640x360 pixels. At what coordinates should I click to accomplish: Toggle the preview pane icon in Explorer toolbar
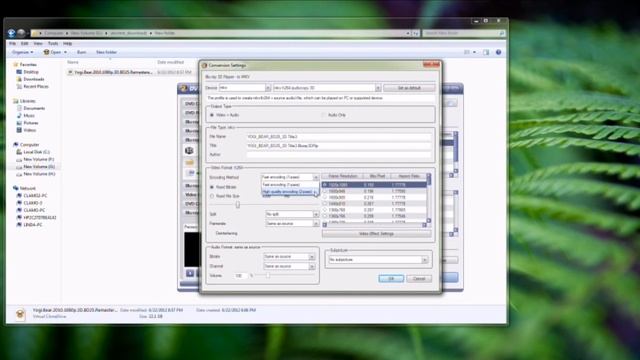pyautogui.click(x=486, y=52)
